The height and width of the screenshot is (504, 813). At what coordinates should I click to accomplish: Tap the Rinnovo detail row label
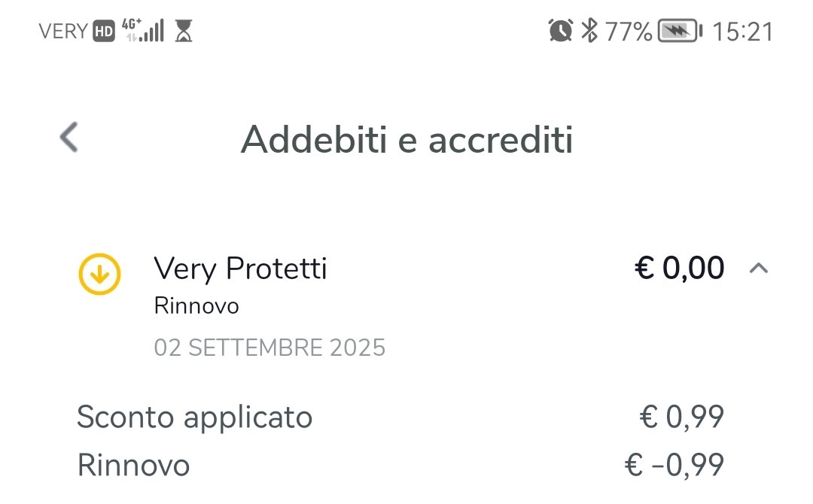point(133,465)
